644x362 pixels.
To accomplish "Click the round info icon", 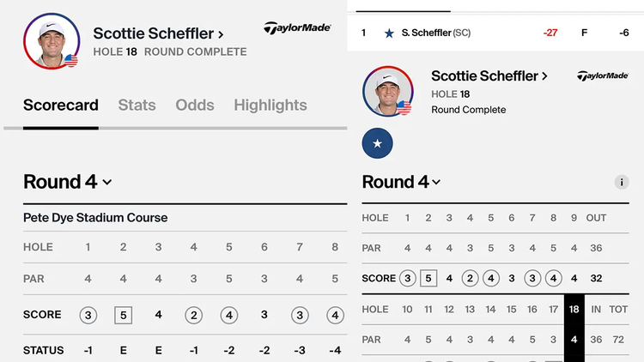I will point(622,182).
